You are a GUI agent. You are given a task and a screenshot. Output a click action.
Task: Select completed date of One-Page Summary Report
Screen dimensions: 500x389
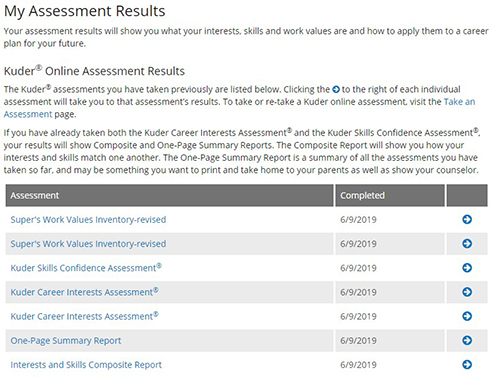358,341
